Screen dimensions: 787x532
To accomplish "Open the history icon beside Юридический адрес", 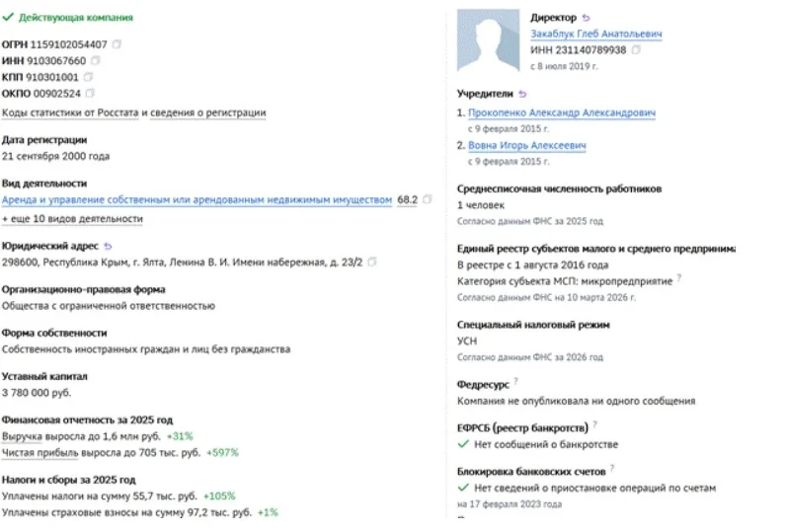I will [108, 246].
